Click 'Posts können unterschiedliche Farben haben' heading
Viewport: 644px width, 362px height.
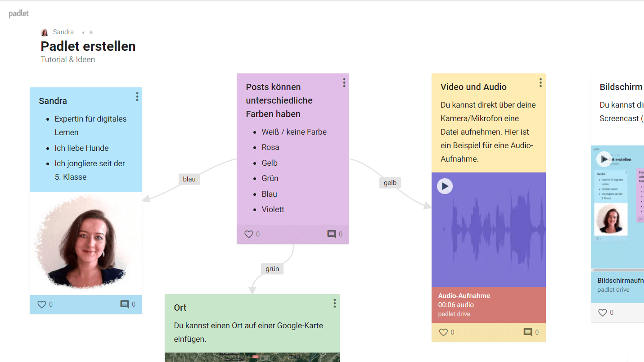(279, 100)
